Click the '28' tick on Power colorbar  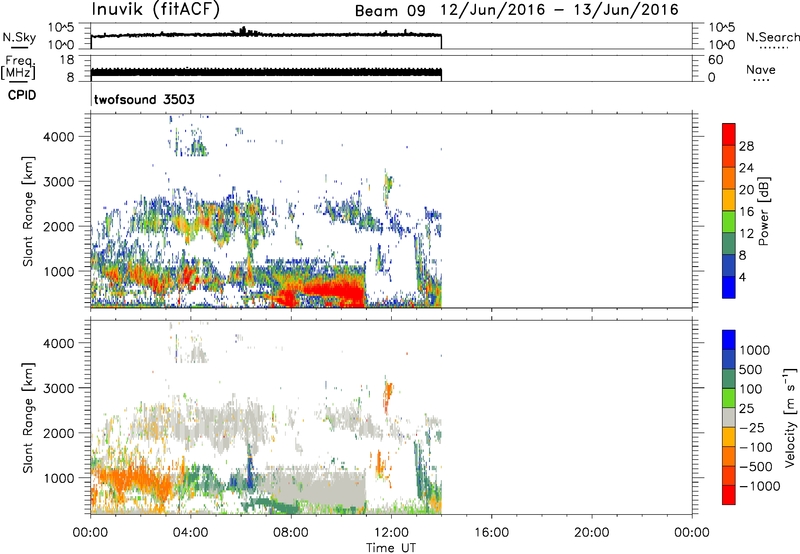click(746, 146)
